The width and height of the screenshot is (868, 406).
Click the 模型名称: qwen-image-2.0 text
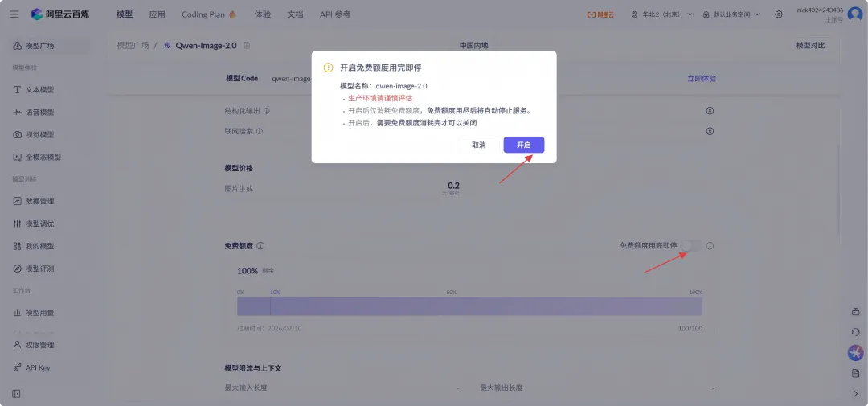tap(383, 86)
